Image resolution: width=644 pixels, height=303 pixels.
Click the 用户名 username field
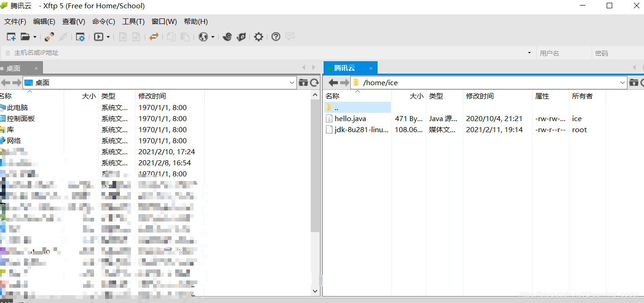(564, 53)
